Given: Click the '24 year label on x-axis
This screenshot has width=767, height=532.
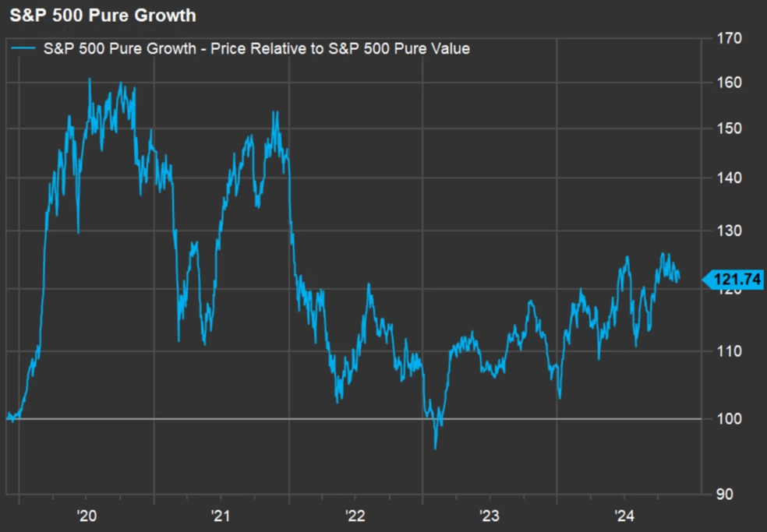Looking at the screenshot, I should (x=624, y=516).
